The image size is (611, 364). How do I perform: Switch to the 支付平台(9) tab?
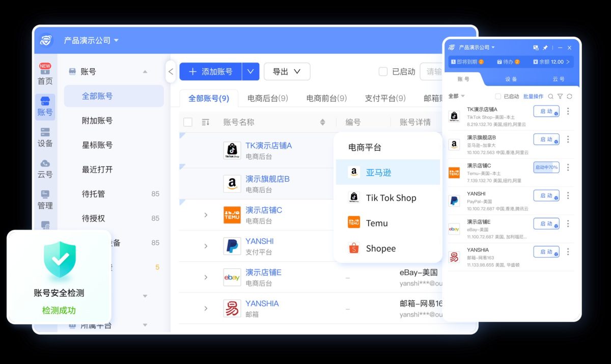385,98
